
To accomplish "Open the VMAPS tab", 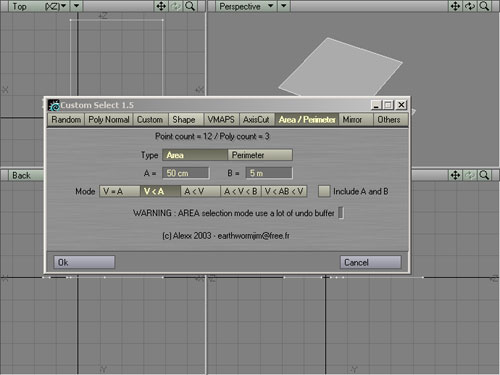I will point(221,120).
